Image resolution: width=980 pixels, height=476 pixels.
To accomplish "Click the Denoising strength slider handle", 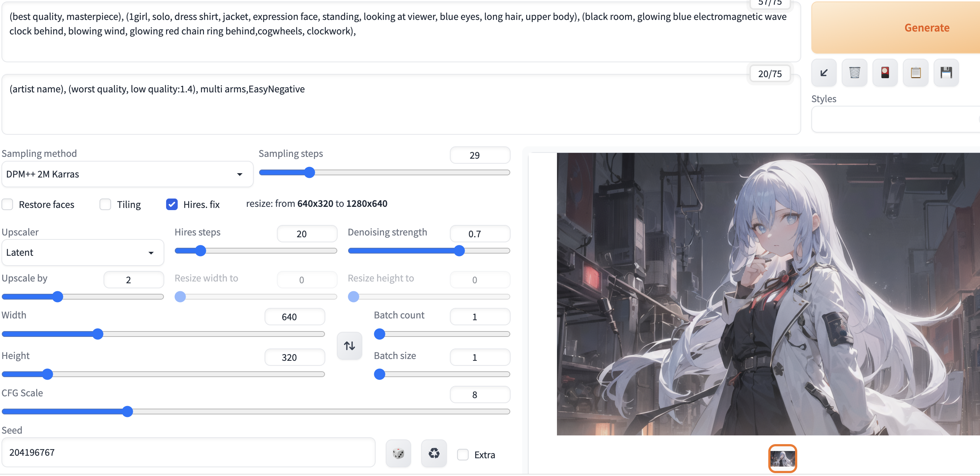I will tap(459, 251).
